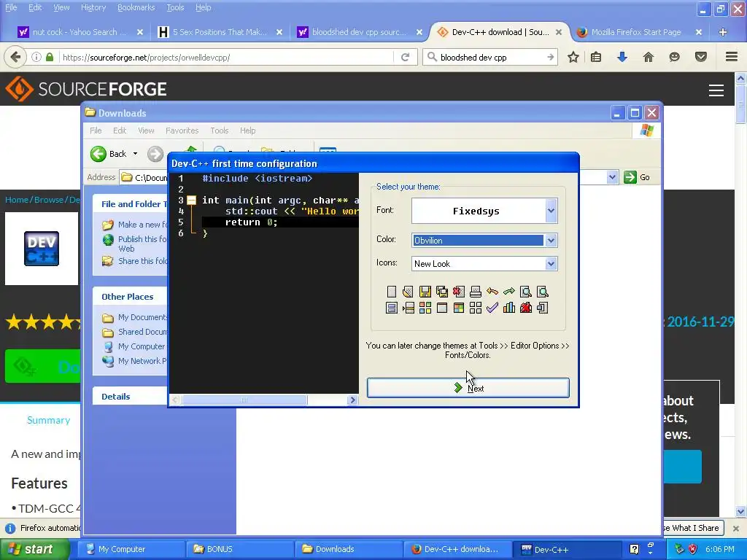Open Firefox History menu
Screen dimensions: 747x560
click(x=93, y=7)
